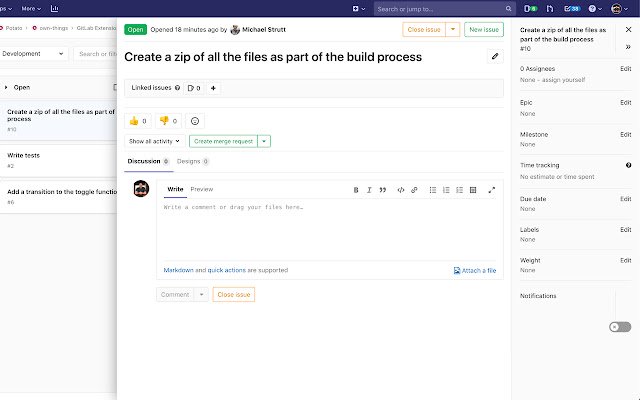Screen dimensions: 640x400
Task: Click the italic formatting icon
Action: (x=369, y=190)
